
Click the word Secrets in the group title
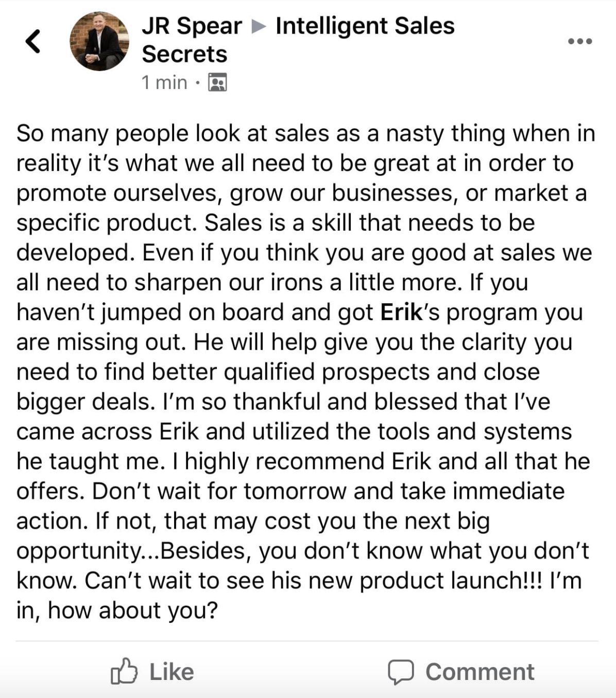[184, 54]
